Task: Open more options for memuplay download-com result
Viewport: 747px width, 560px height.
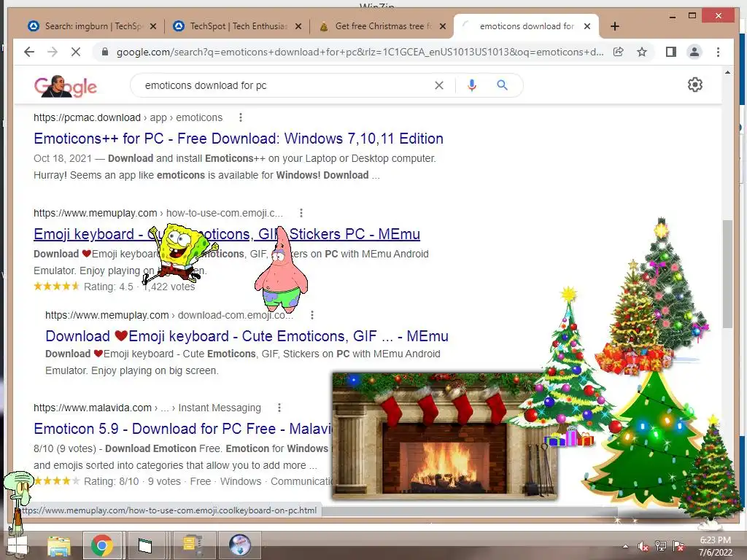Action: coord(312,315)
